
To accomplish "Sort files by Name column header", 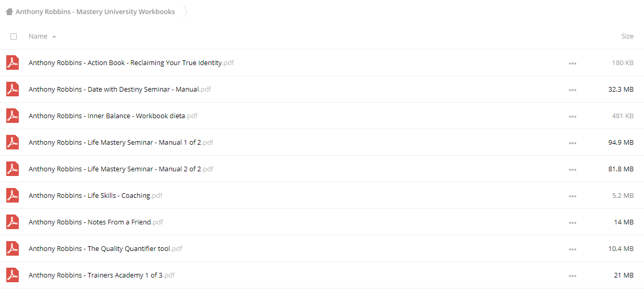I will pyautogui.click(x=38, y=36).
